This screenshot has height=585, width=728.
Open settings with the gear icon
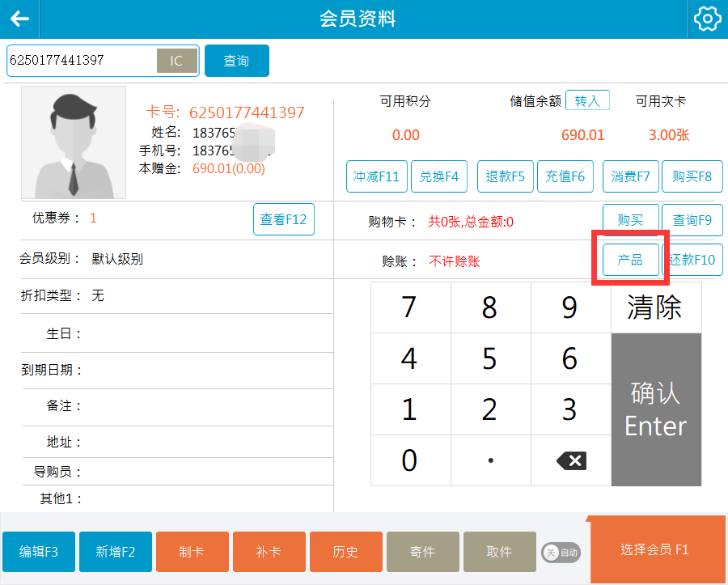tap(707, 19)
